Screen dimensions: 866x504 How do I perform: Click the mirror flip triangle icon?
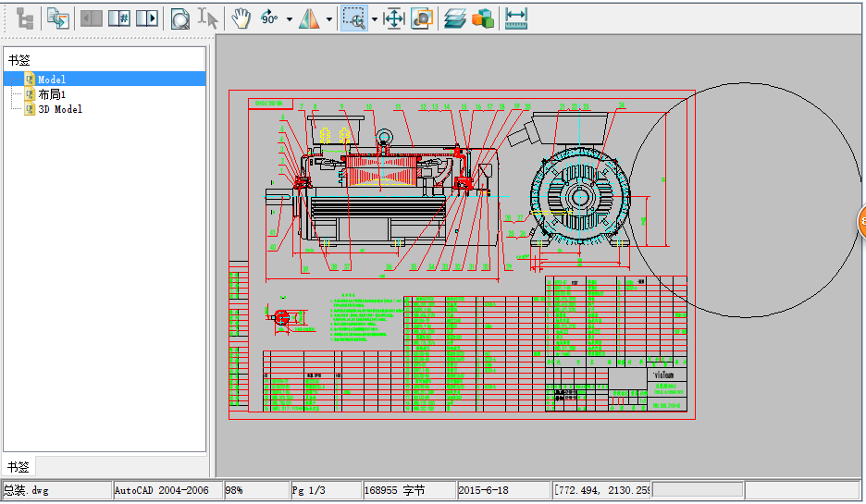309,18
